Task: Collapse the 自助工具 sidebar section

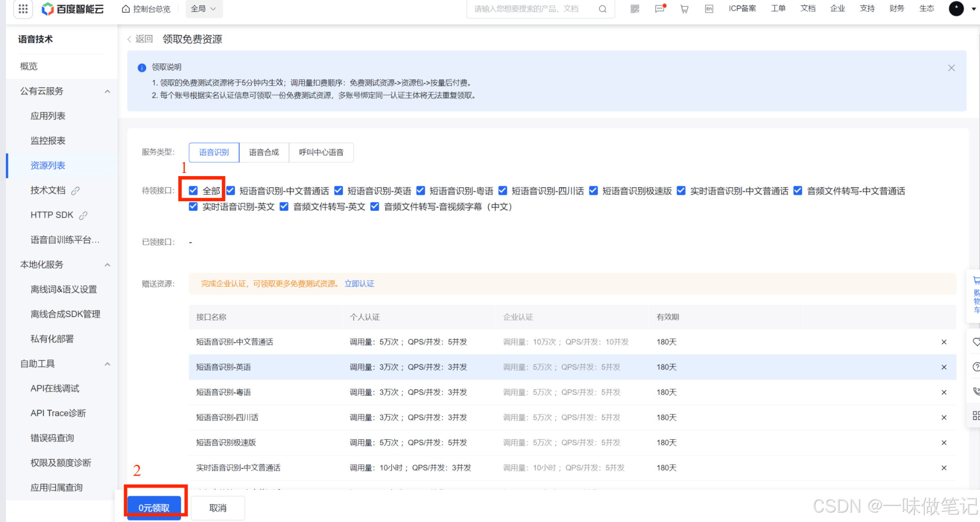Action: click(x=107, y=364)
